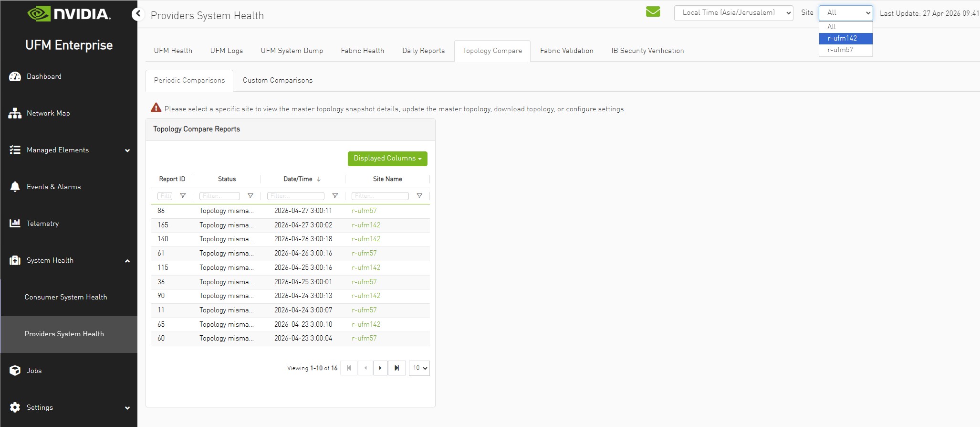Click the System Health medkit icon
The height and width of the screenshot is (427, 980).
click(x=15, y=260)
